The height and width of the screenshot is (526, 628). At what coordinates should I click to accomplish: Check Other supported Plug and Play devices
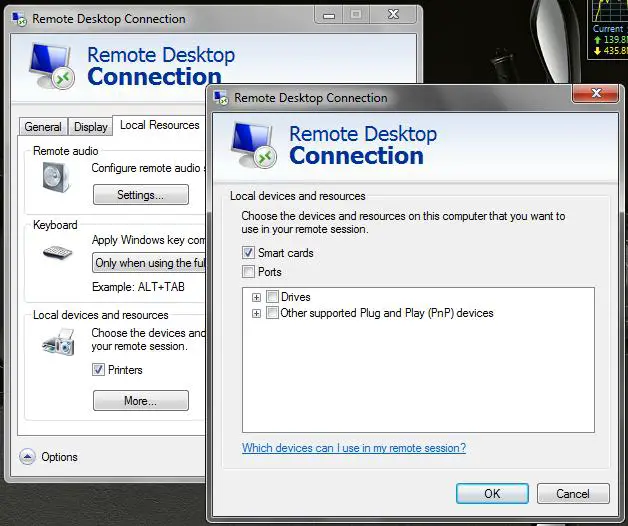pos(272,312)
